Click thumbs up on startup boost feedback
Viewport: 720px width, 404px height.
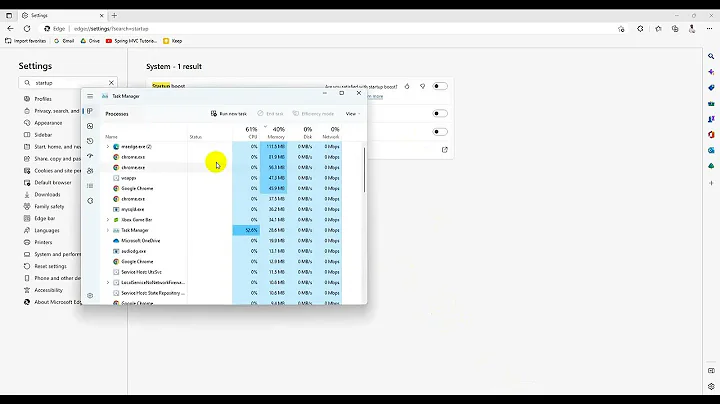pos(407,86)
